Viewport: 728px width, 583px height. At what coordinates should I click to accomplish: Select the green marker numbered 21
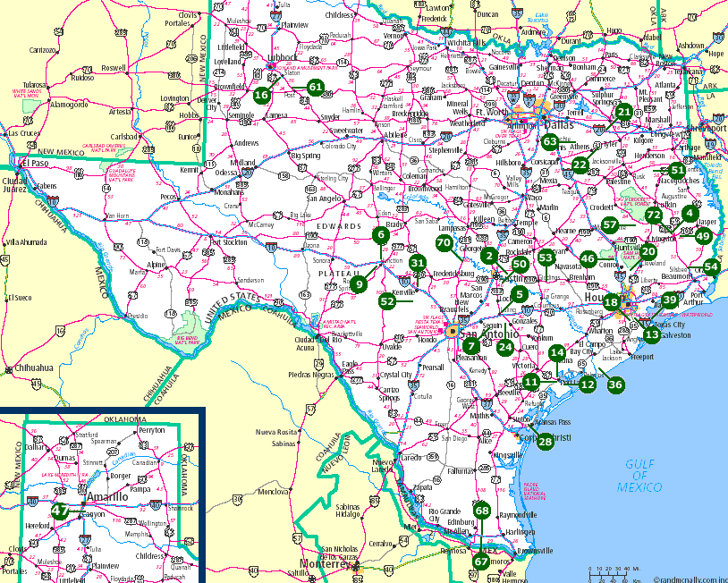(624, 112)
